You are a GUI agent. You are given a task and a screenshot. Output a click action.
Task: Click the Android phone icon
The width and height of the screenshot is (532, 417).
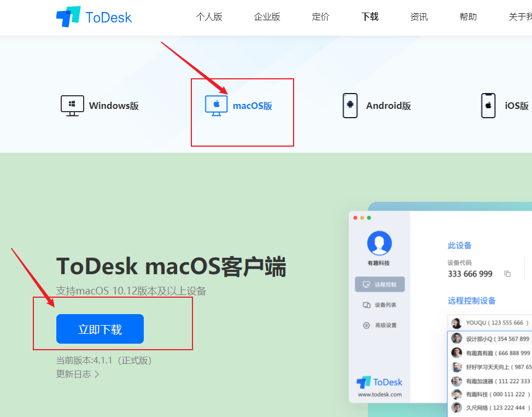[350, 106]
